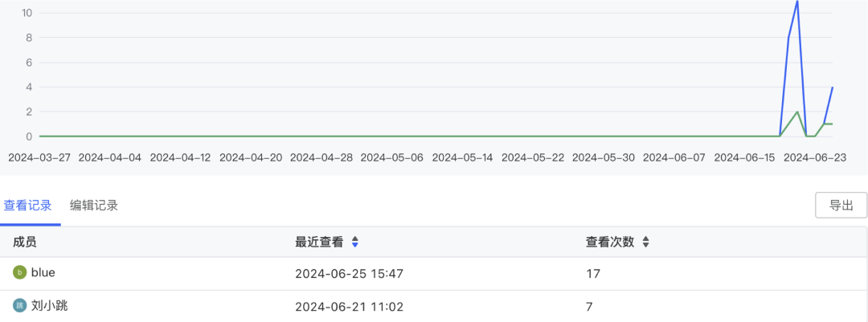This screenshot has height=322, width=868.
Task: Select the 查看记录 tab
Action: pos(27,206)
